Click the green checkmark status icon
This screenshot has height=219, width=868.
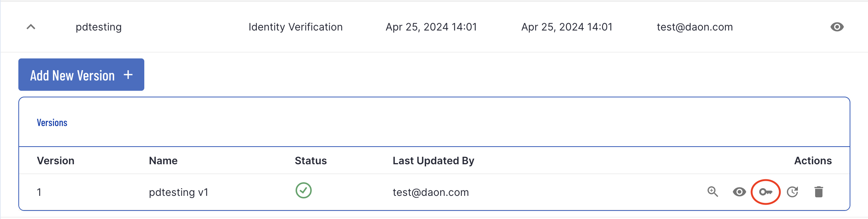[304, 190]
